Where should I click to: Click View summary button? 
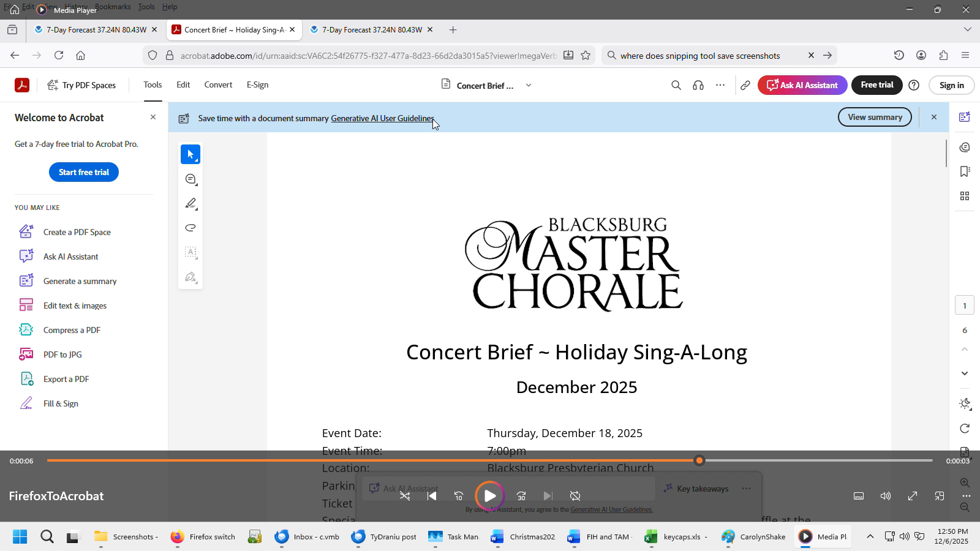tap(875, 117)
